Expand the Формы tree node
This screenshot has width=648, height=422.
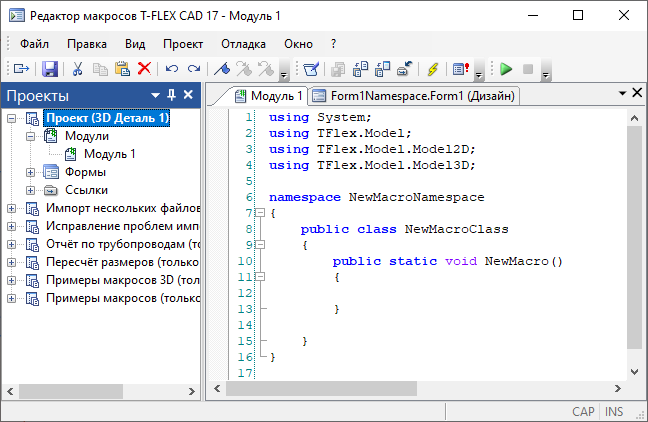pos(31,172)
